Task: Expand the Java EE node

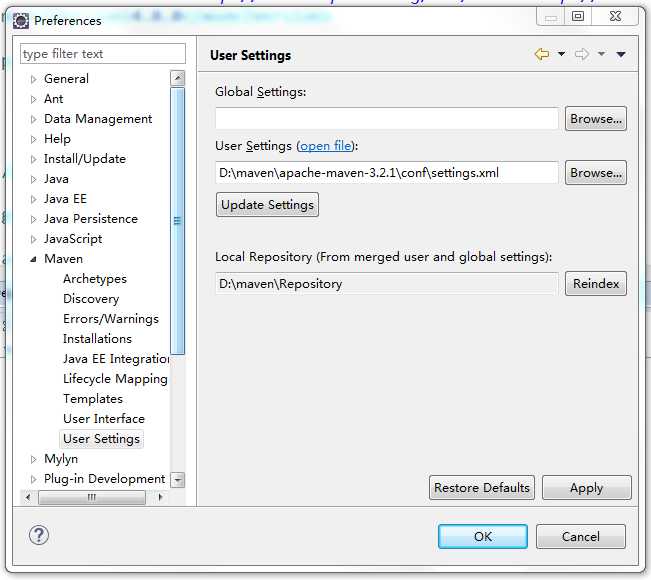Action: tap(34, 199)
